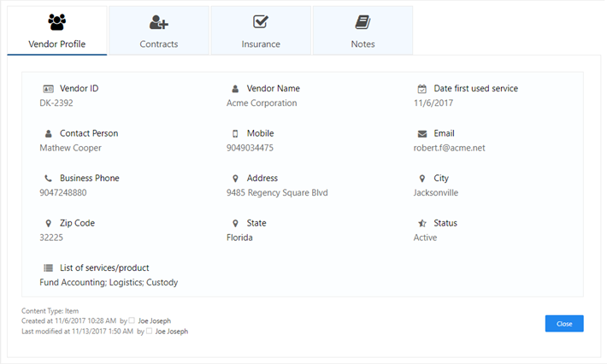Image resolution: width=607 pixels, height=364 pixels.
Task: Switch to the Notes tab
Action: point(362,31)
